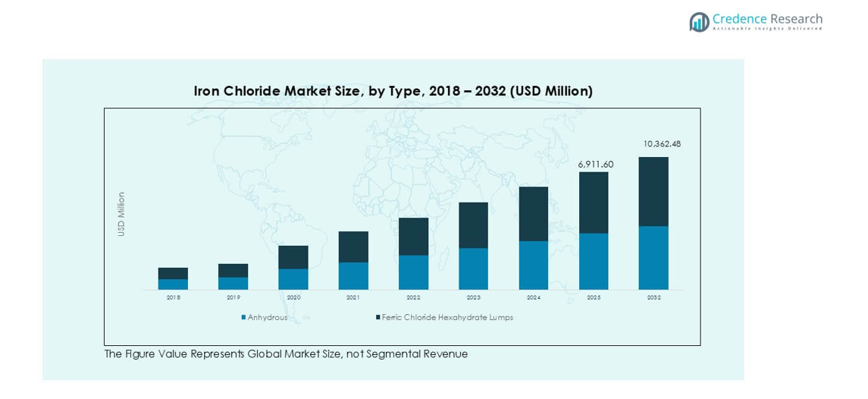
Task: Select the Anhydrous legend label
Action: coord(268,318)
